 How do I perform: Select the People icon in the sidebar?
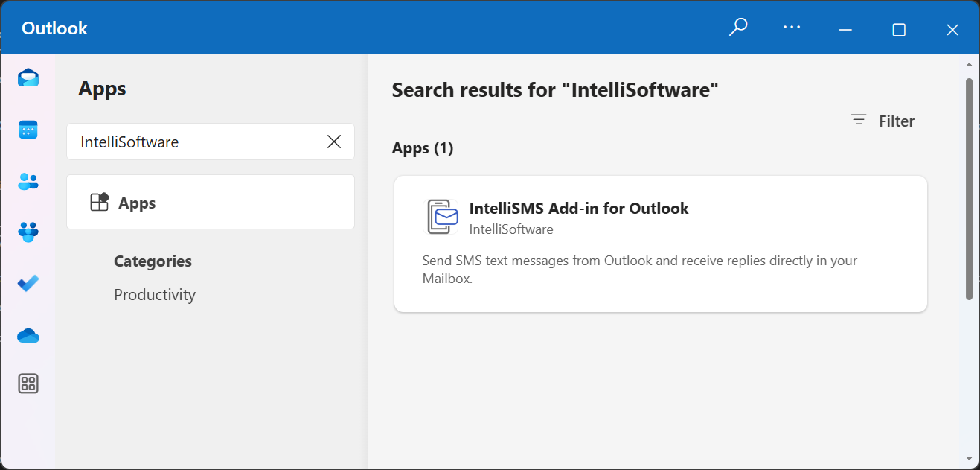click(28, 181)
